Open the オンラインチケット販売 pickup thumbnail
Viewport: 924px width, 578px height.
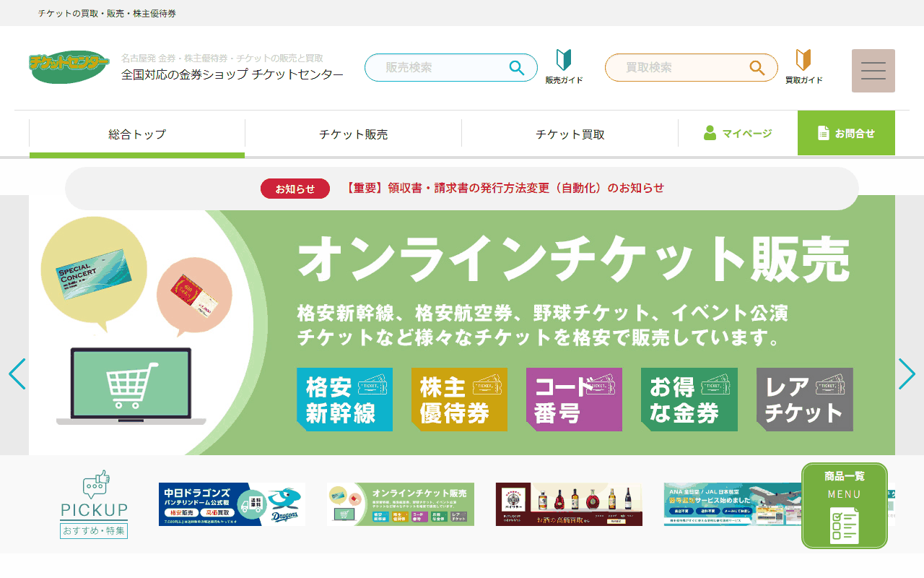401,504
